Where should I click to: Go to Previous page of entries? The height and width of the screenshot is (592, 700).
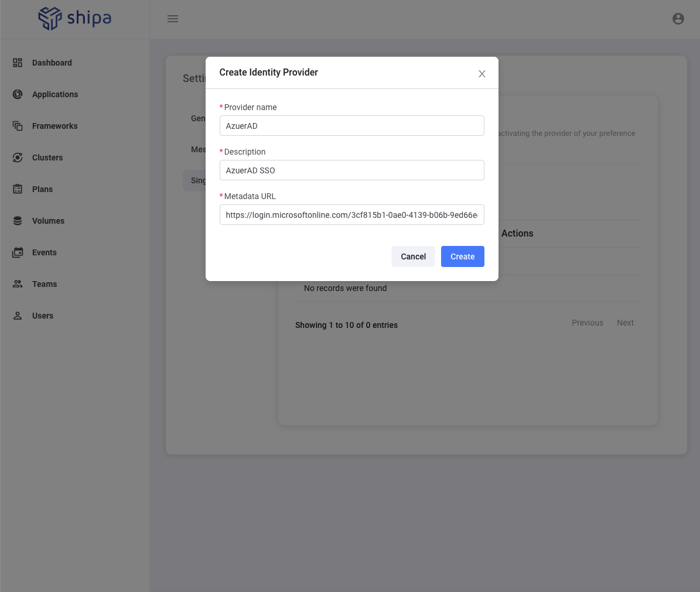587,323
